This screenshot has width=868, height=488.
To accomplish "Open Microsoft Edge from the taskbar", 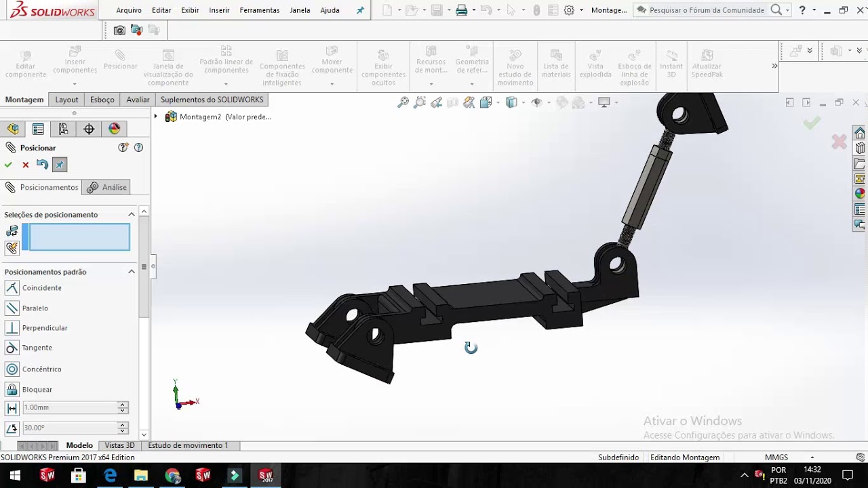I will tap(110, 475).
